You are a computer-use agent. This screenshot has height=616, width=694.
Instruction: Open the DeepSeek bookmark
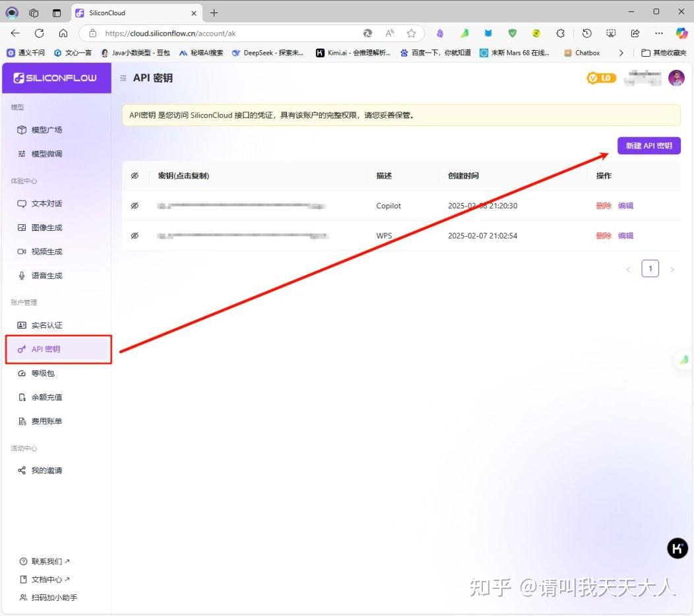point(268,53)
